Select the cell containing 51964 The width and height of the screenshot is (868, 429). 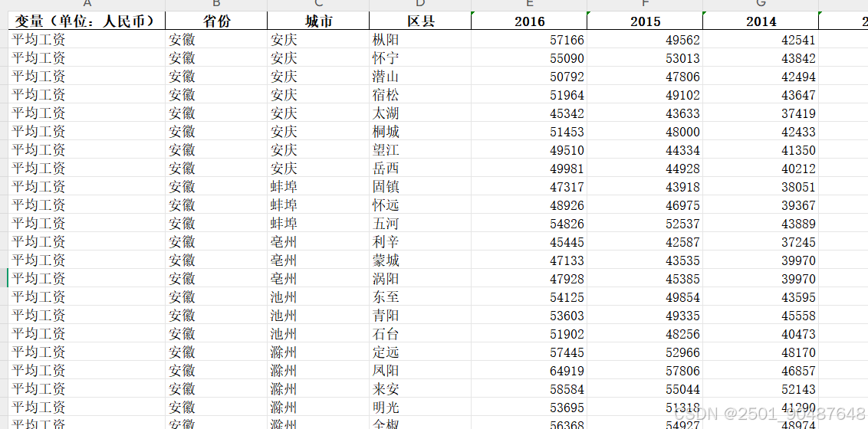click(529, 94)
